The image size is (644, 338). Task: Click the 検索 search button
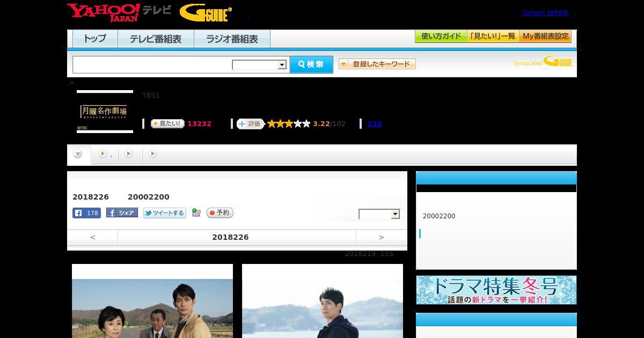pyautogui.click(x=311, y=64)
